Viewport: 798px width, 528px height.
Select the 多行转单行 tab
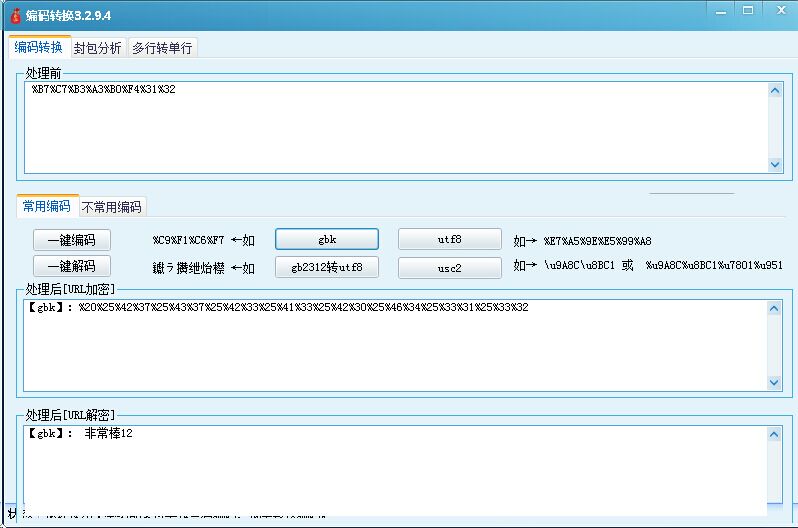(162, 48)
